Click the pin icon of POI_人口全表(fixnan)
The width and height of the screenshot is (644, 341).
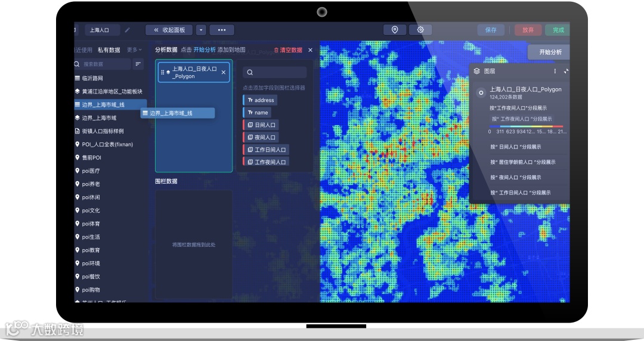pos(77,144)
